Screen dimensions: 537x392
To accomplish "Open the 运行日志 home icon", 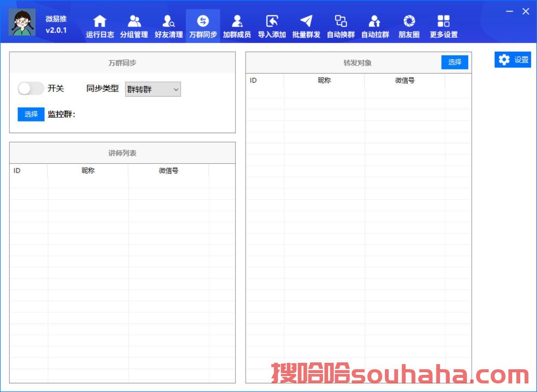I will coord(100,21).
